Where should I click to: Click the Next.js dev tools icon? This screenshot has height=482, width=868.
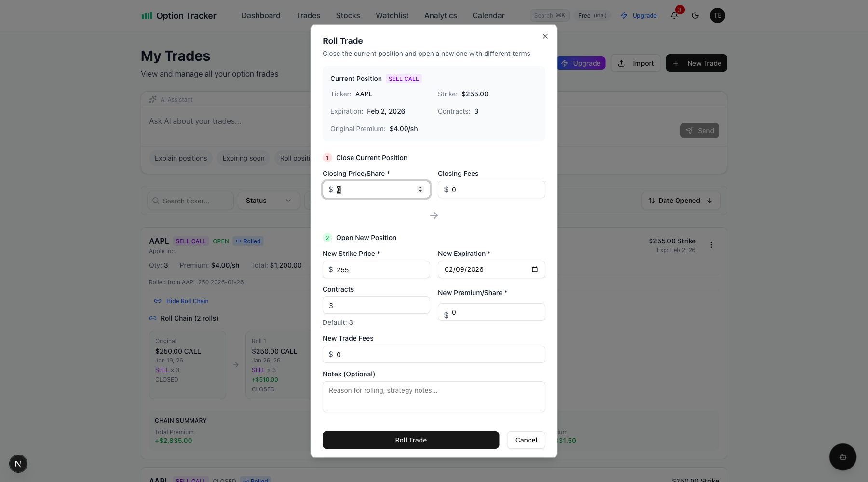click(18, 464)
